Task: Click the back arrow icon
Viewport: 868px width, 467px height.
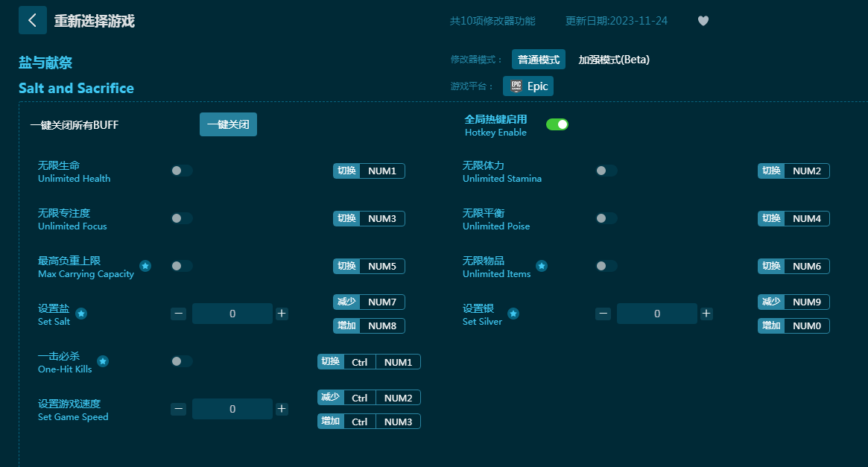Action: [33, 20]
